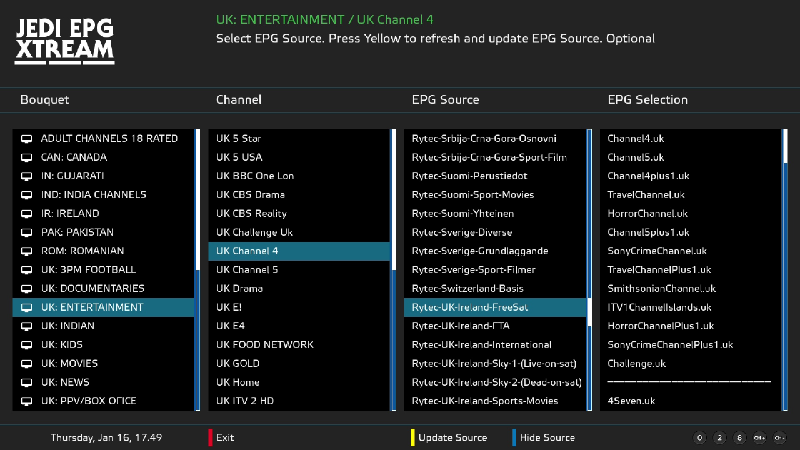800x450 pixels.
Task: Select the monitor icon for IND: INDIA CHANNELS
Action: [x=27, y=195]
